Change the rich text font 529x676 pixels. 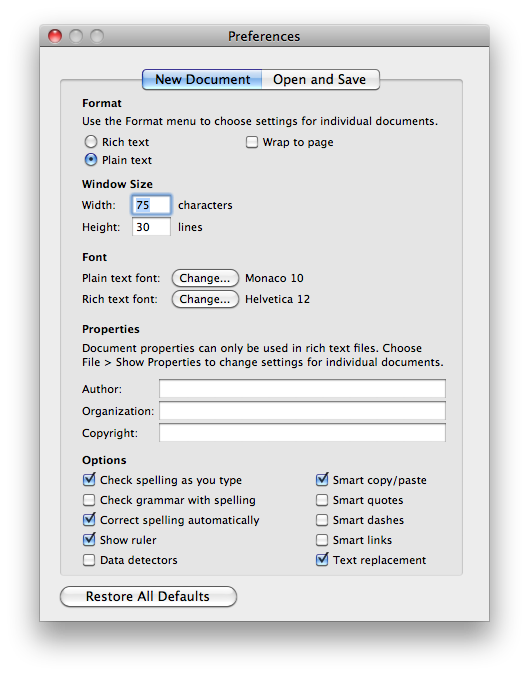coord(205,299)
